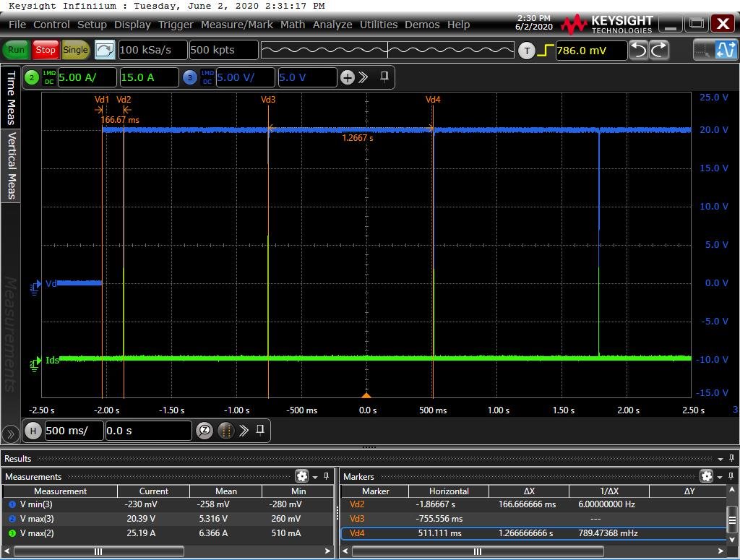The image size is (740, 560).
Task: Expand the side panel double chevron
Action: [10, 434]
